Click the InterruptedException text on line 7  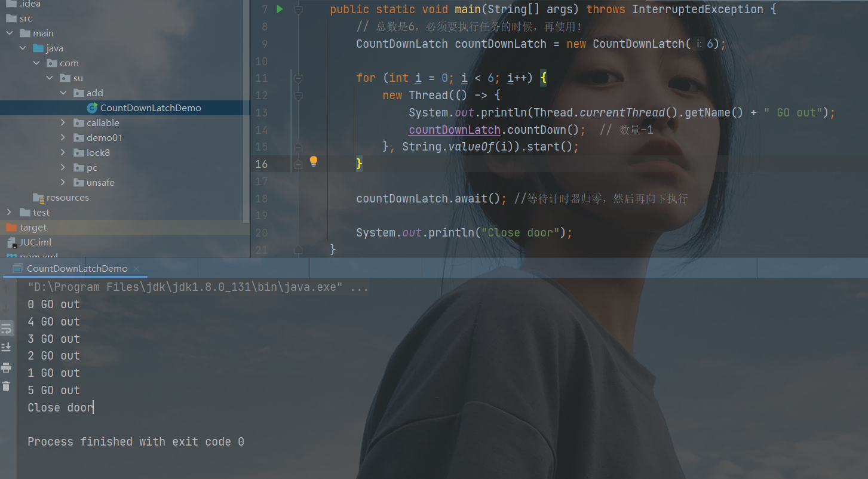click(x=698, y=10)
